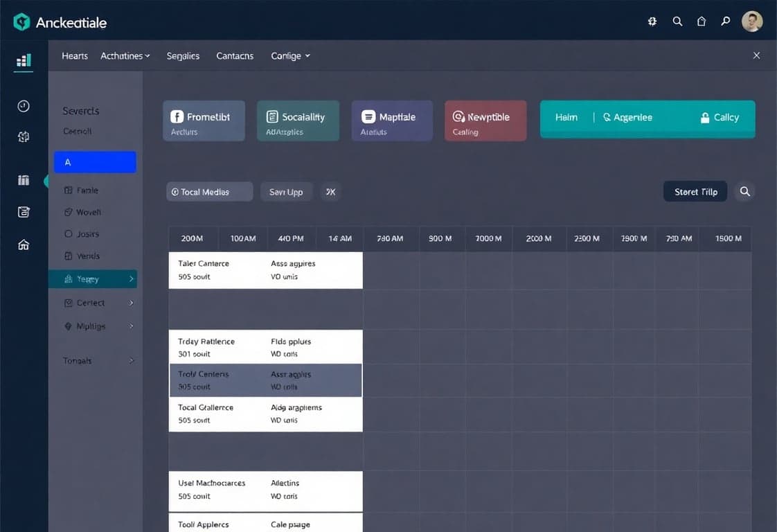Viewport: 777px width, 532px height.
Task: Click the search icon in the top bar
Action: (x=677, y=21)
